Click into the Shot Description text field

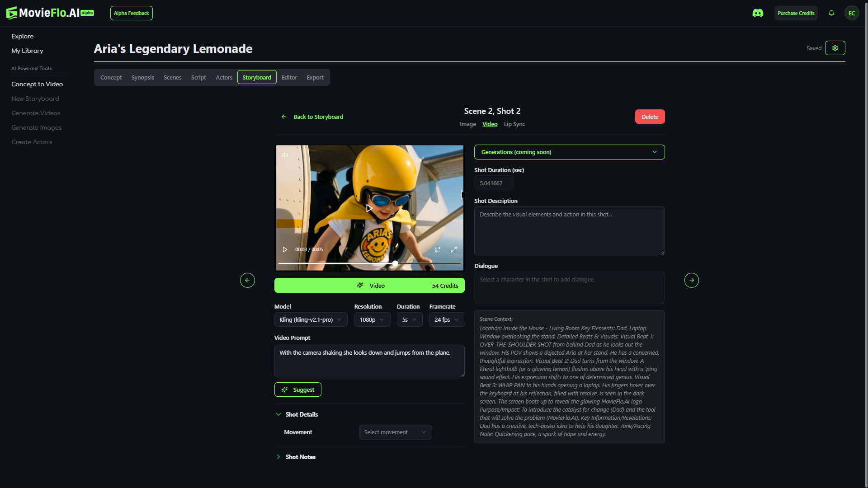point(569,230)
